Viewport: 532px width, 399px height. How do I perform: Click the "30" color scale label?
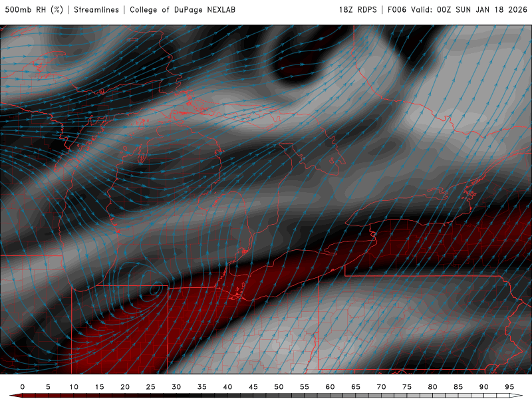tap(176, 387)
